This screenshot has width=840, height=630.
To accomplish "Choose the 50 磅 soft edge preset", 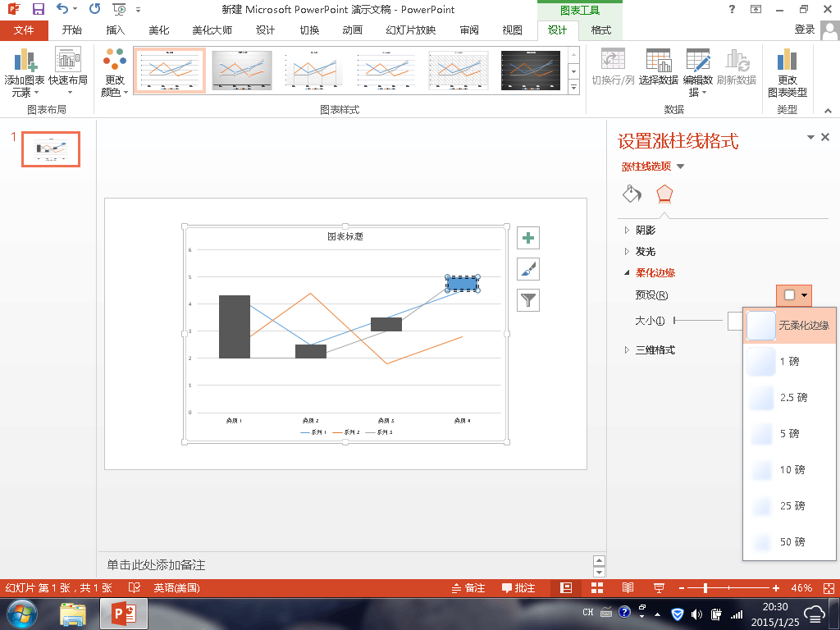I will pyautogui.click(x=790, y=541).
